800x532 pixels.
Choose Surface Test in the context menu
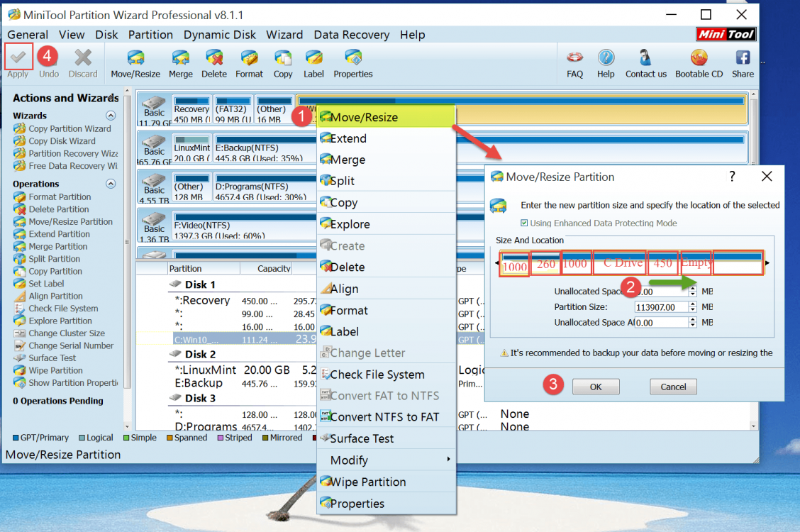387,438
